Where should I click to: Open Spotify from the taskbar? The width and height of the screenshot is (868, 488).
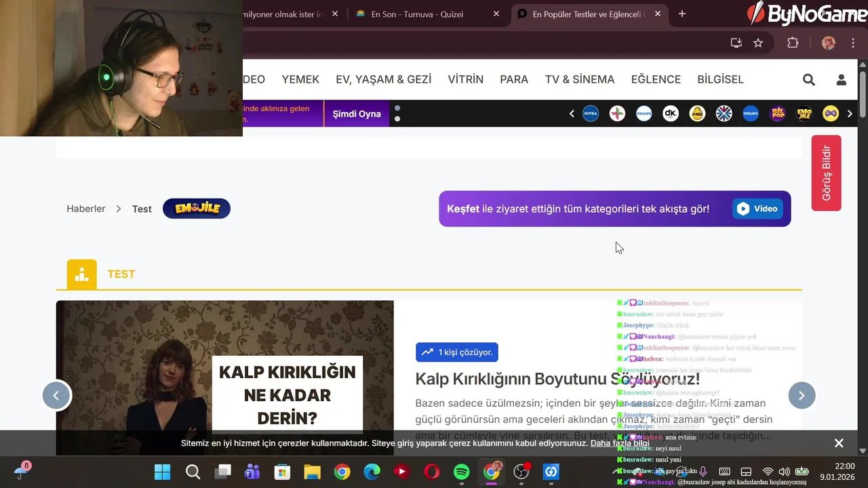coord(461,472)
